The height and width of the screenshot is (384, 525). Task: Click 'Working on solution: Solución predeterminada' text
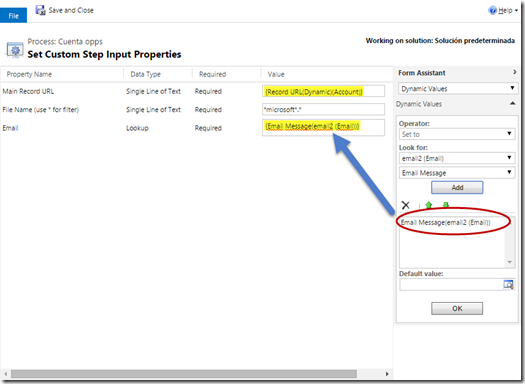click(440, 41)
